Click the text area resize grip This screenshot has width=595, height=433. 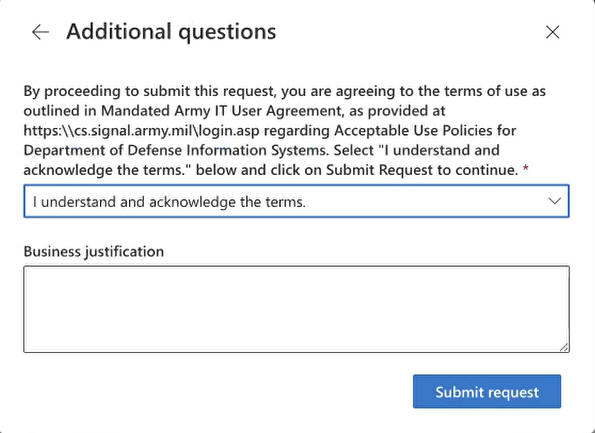[564, 347]
